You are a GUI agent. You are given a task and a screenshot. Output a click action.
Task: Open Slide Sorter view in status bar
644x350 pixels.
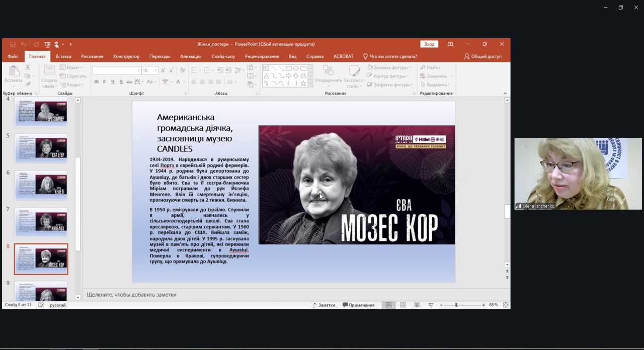(x=403, y=305)
